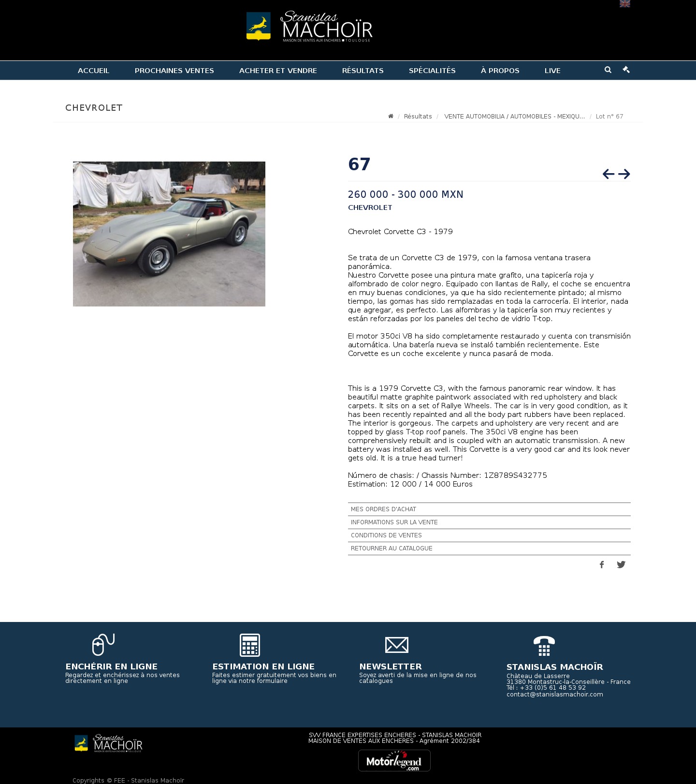This screenshot has height=784, width=696.
Task: Click the calculator icon for online estimation
Action: [x=250, y=645]
